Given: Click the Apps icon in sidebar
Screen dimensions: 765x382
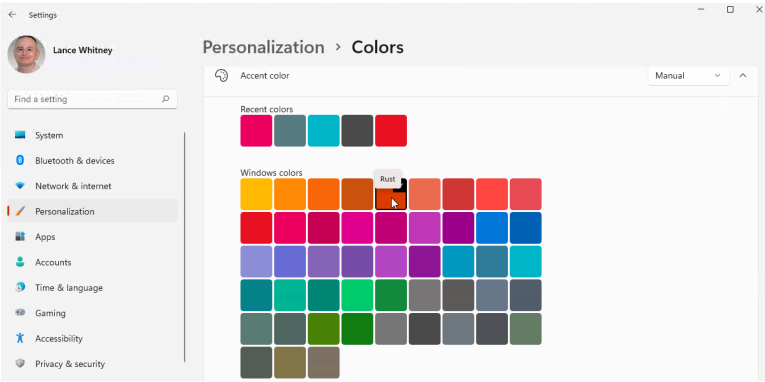Looking at the screenshot, I should point(20,237).
